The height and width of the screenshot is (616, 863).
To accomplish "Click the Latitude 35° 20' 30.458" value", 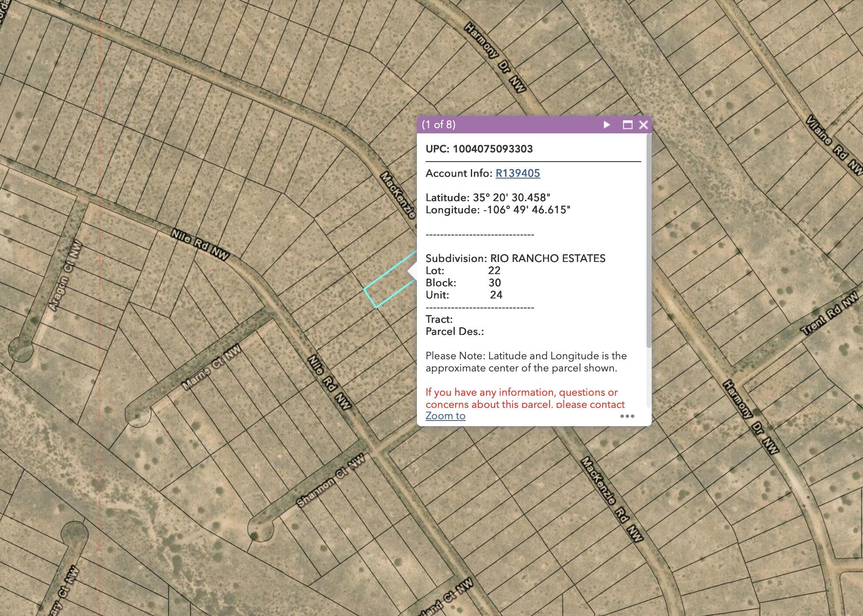I will coord(511,198).
